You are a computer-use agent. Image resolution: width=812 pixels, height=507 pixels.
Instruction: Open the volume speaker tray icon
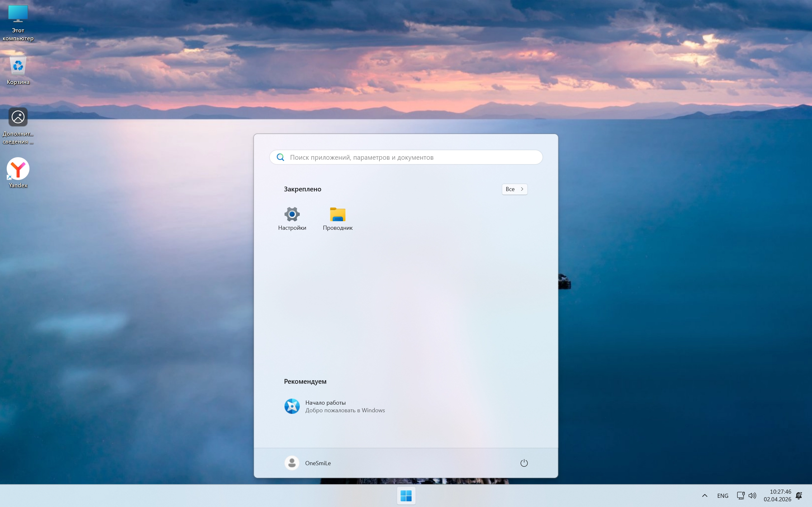pos(752,496)
